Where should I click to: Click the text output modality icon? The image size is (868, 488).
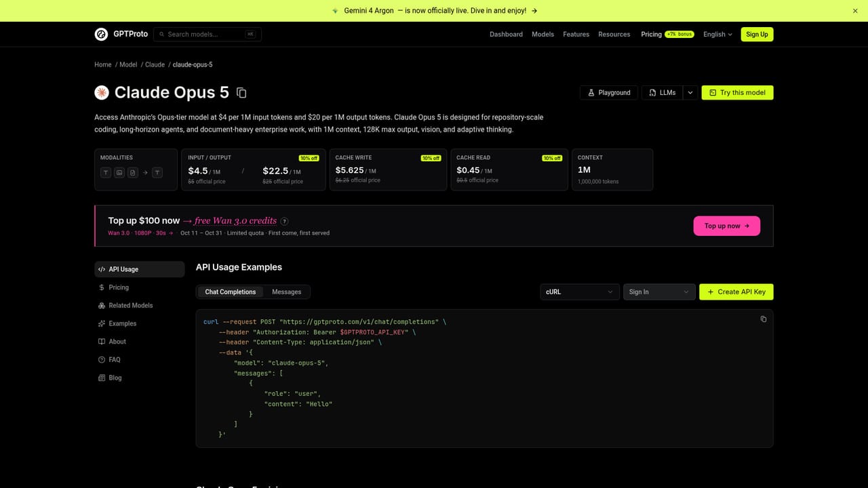click(157, 173)
